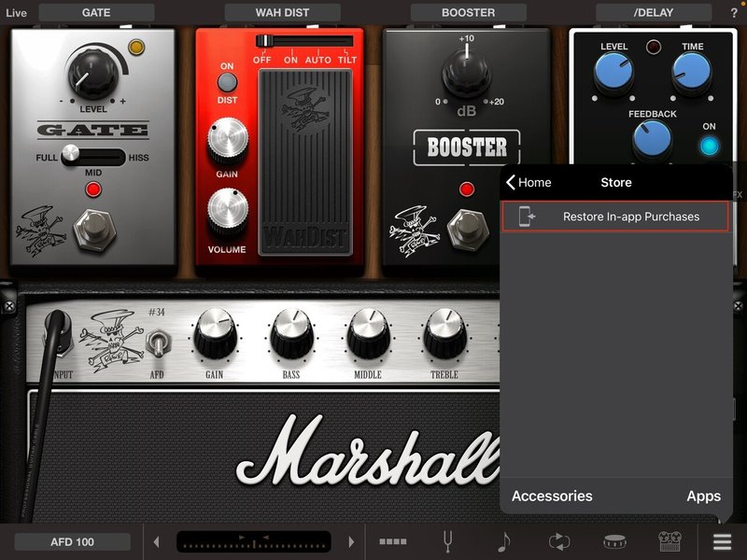The height and width of the screenshot is (560, 747).
Task: Toggle the Delay pedal ON light
Action: (709, 146)
